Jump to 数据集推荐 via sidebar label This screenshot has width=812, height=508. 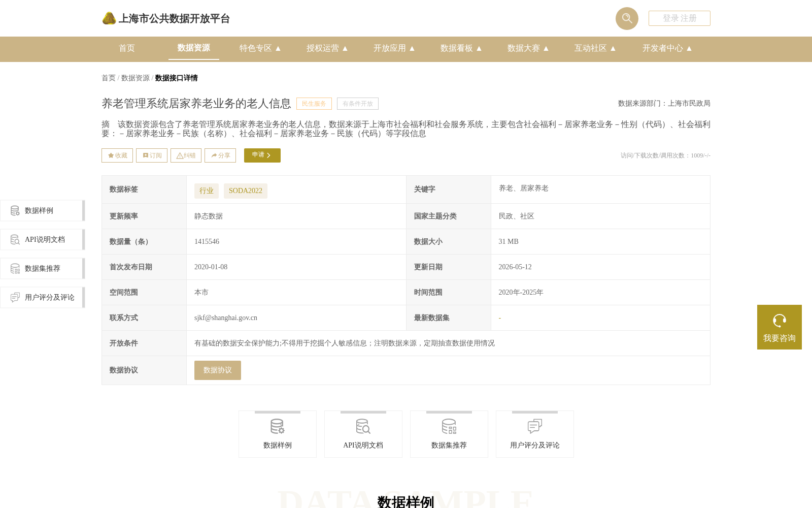point(43,269)
